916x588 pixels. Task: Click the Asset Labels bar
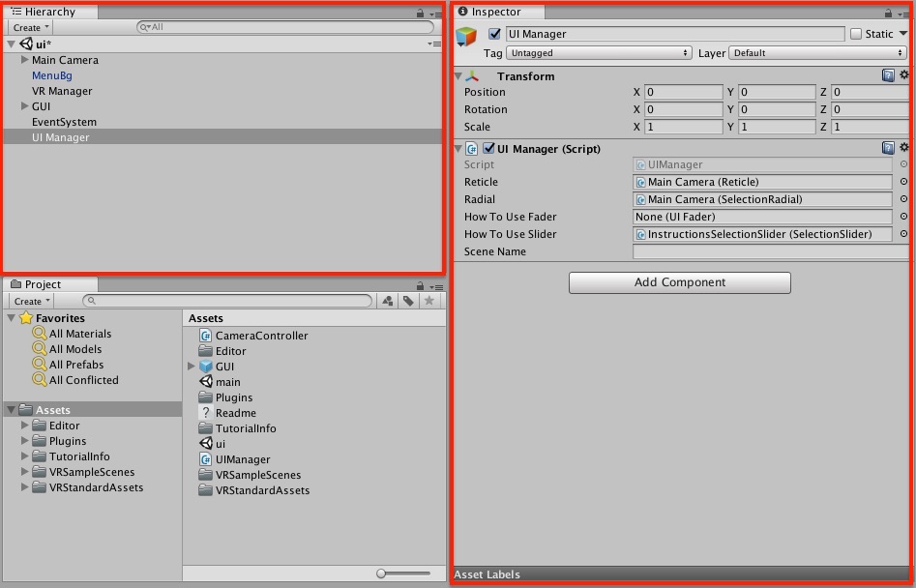681,574
